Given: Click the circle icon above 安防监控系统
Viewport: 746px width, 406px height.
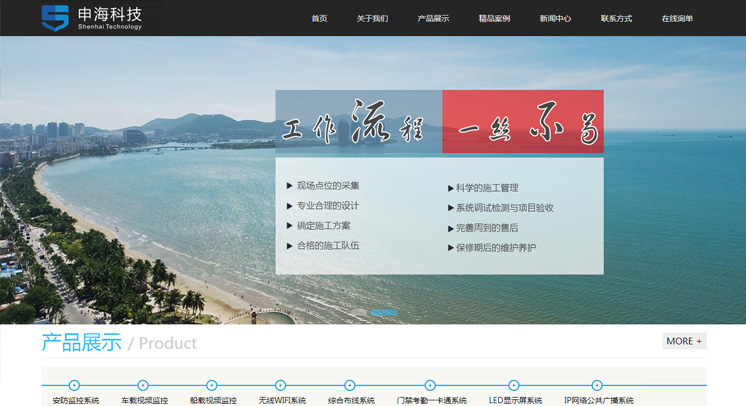Looking at the screenshot, I should pos(74,385).
